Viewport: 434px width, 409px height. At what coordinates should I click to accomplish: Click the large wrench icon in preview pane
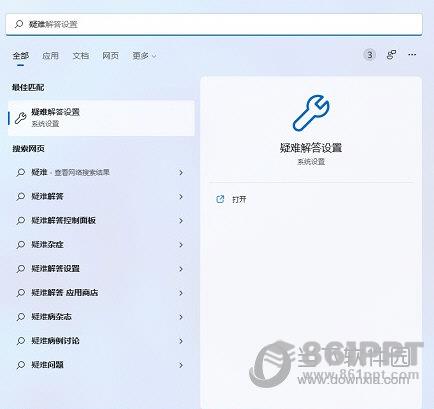tap(311, 113)
